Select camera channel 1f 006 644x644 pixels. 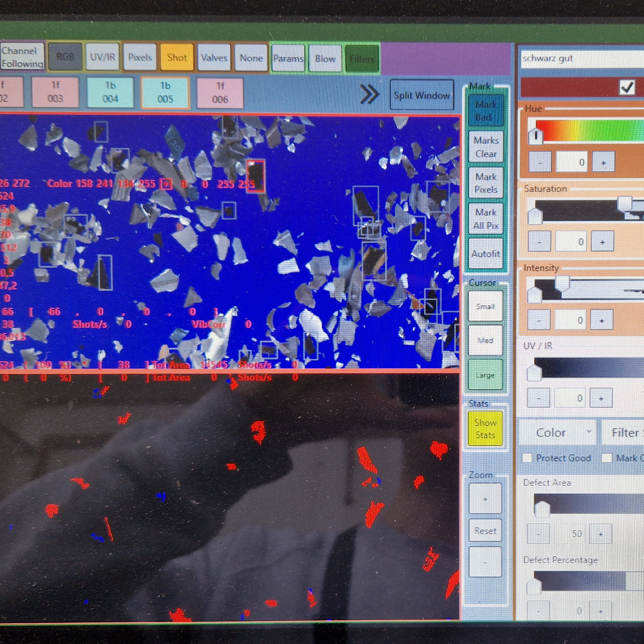pos(220,93)
